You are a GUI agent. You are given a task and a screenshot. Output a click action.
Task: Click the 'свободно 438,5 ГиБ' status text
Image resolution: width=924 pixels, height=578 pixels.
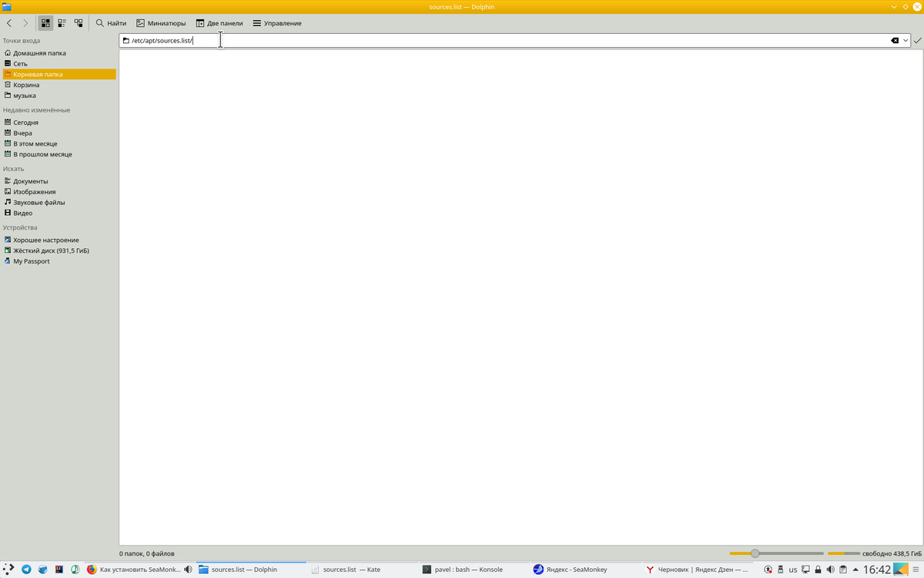[892, 553]
